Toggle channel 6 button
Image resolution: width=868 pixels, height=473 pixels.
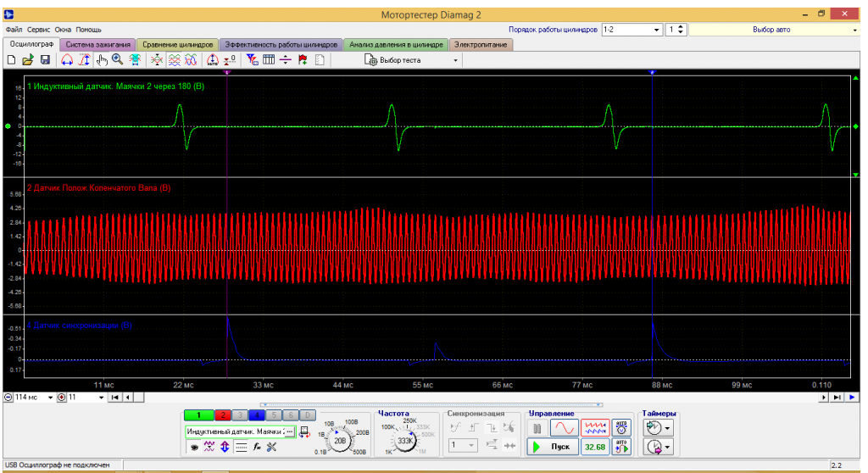point(291,415)
